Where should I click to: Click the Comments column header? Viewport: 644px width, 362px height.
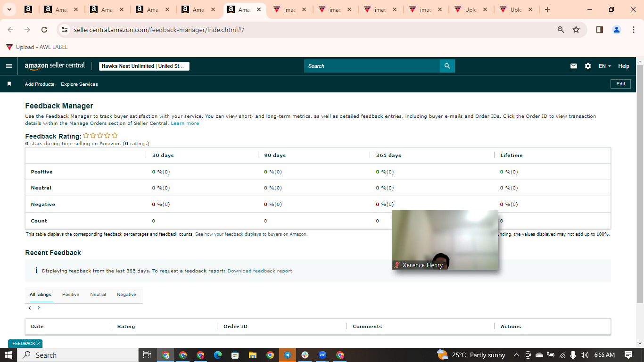[367, 326]
